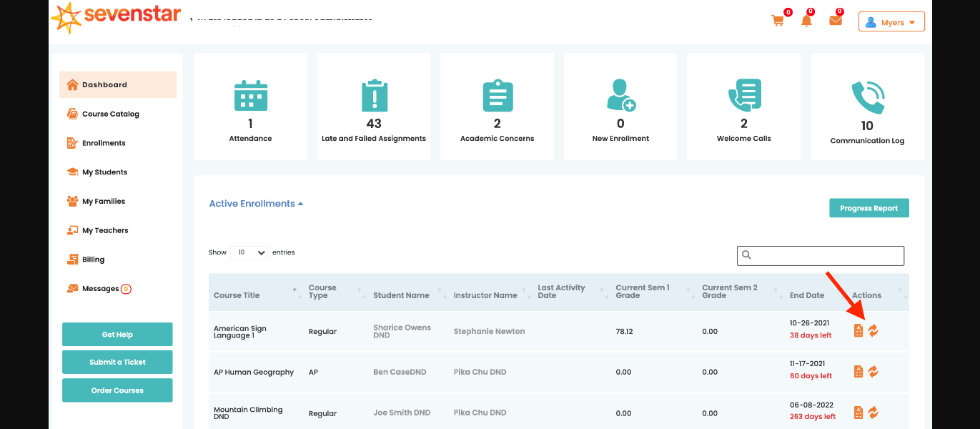980x429 pixels.
Task: Sort by Course Type column
Action: [335, 292]
